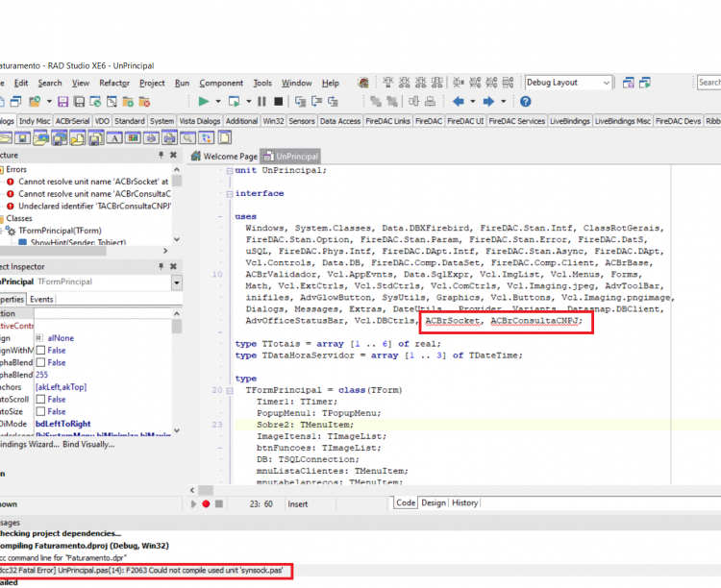Open the Debug Layout dropdown
Viewport: 721px width, 588px height.
point(607,83)
